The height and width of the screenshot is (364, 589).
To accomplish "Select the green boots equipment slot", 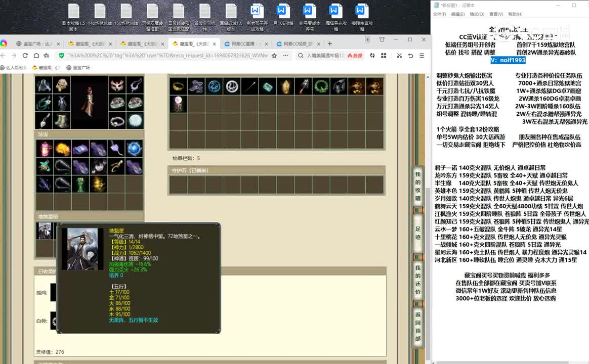I will click(x=62, y=120).
